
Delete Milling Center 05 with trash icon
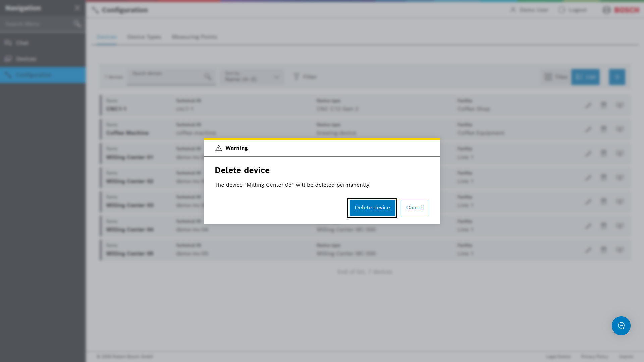[604, 250]
